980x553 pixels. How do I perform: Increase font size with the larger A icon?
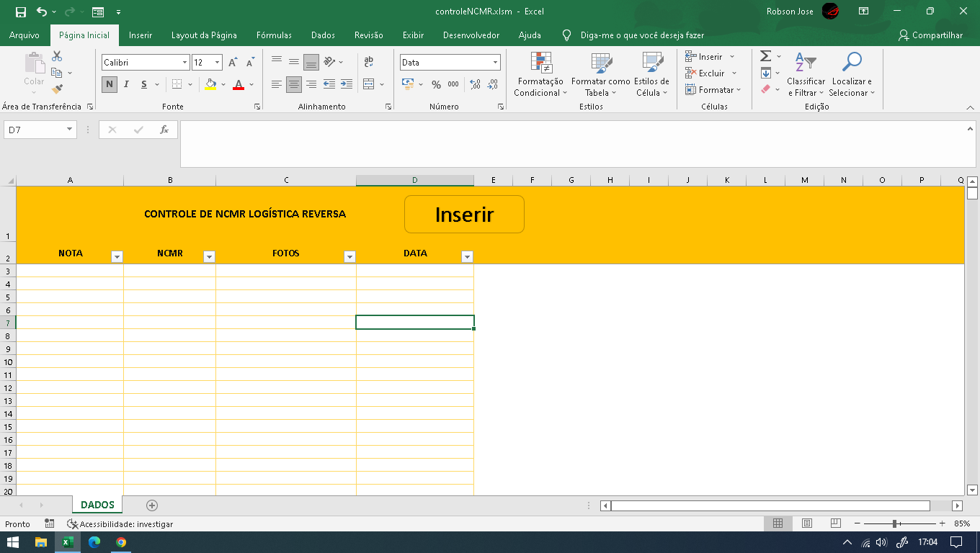[x=233, y=63]
